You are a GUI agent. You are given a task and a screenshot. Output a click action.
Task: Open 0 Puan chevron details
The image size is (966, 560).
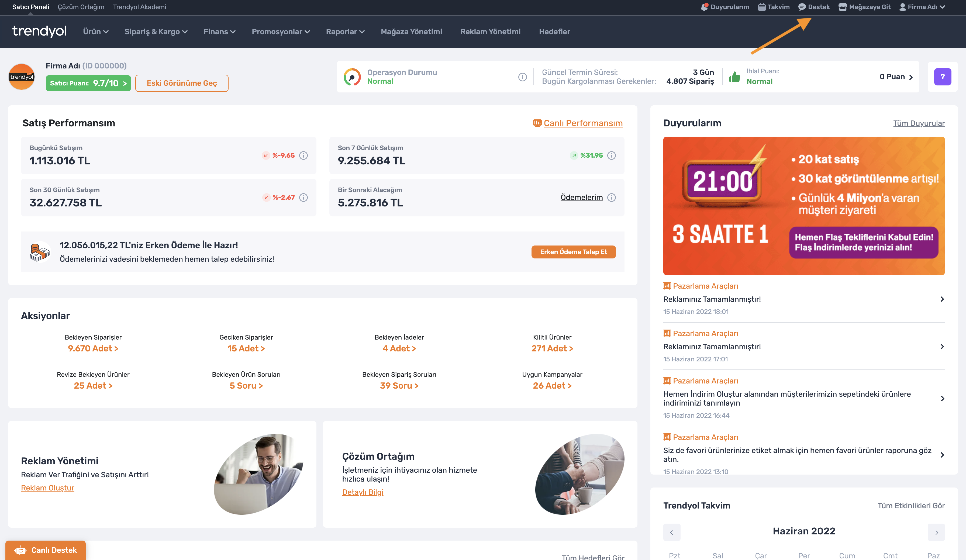(x=911, y=77)
